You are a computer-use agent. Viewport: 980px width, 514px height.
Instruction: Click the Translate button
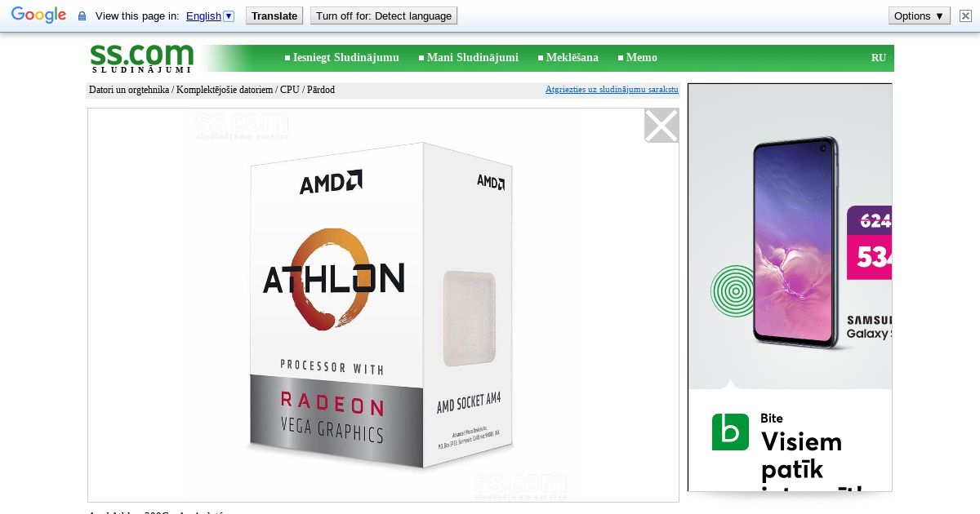coord(274,16)
